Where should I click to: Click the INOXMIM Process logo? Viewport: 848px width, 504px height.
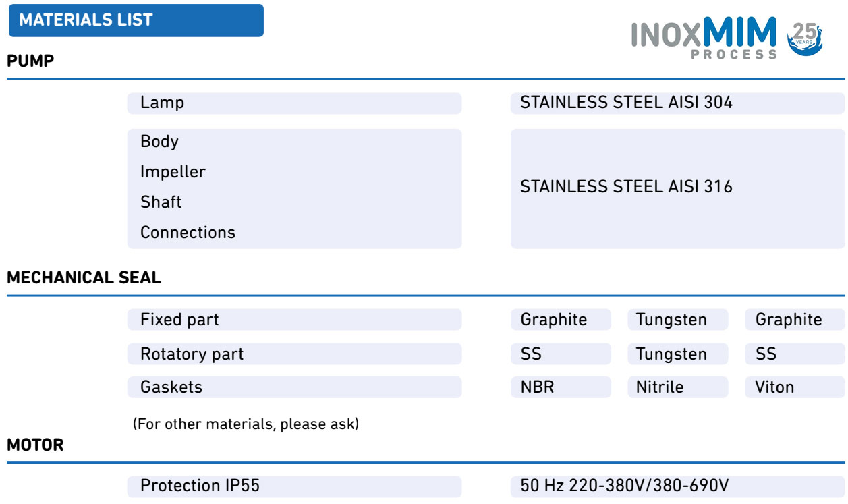(704, 37)
